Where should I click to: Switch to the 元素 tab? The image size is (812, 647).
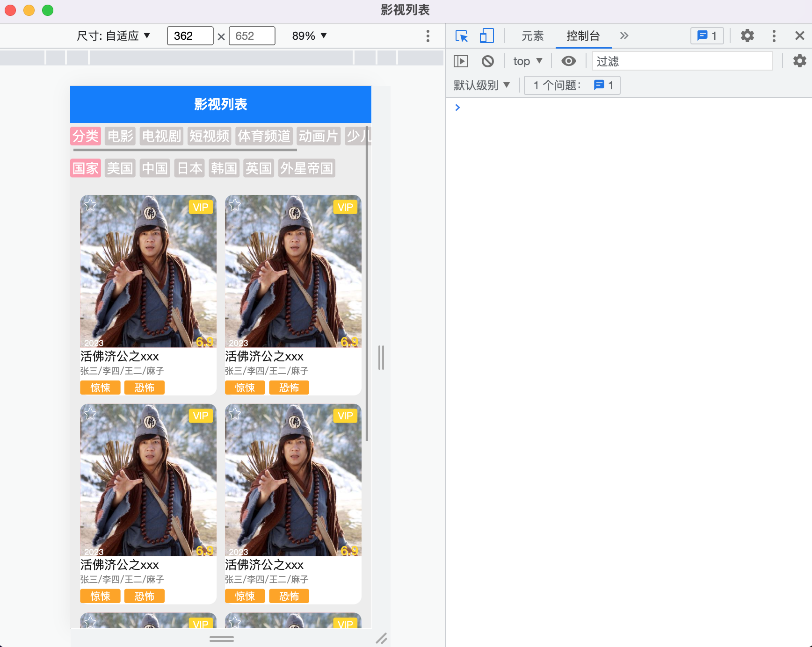[x=532, y=36]
